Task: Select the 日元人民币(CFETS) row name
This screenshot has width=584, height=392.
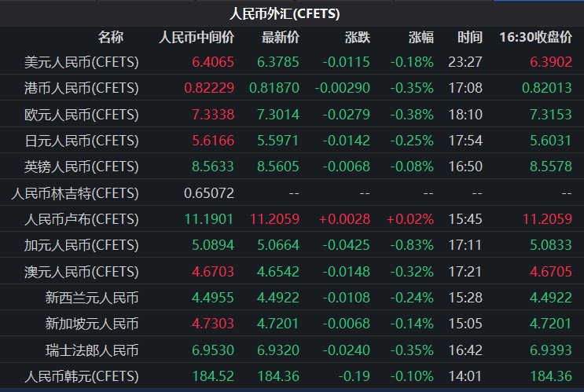Action: pyautogui.click(x=82, y=141)
